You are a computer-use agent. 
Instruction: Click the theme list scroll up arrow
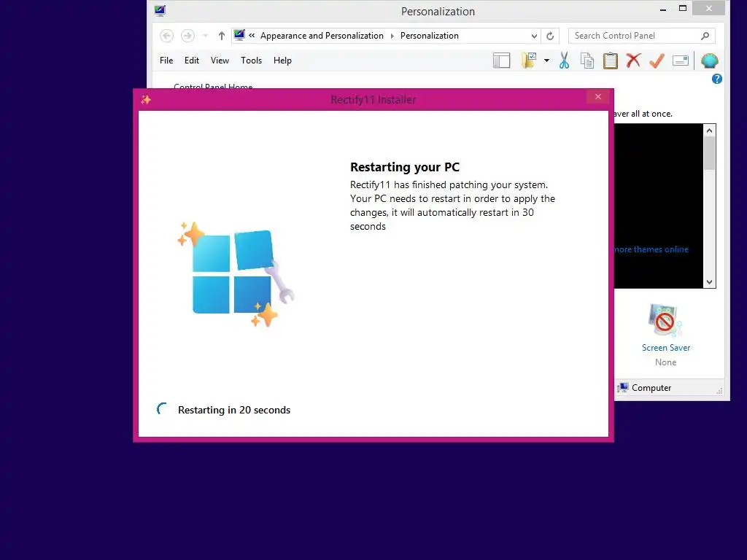point(709,130)
